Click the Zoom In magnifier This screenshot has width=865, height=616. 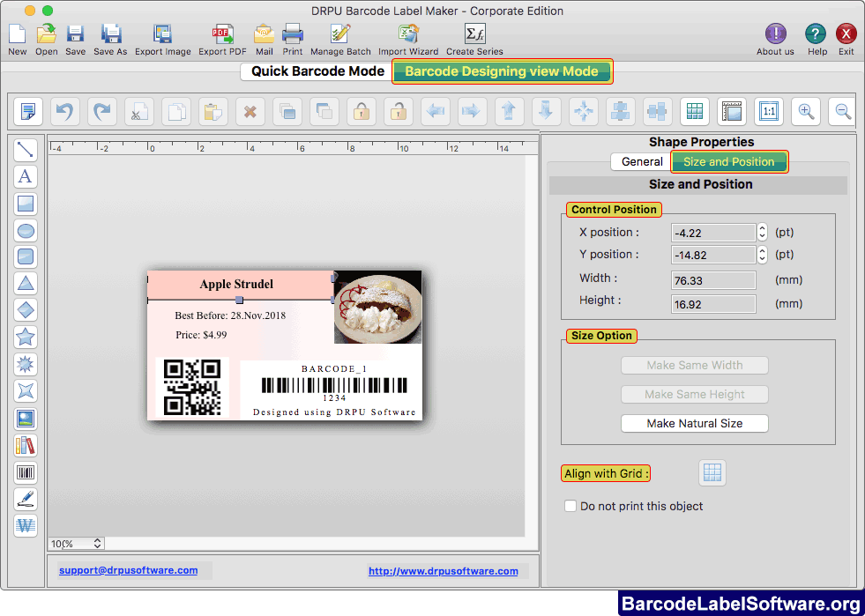(806, 112)
